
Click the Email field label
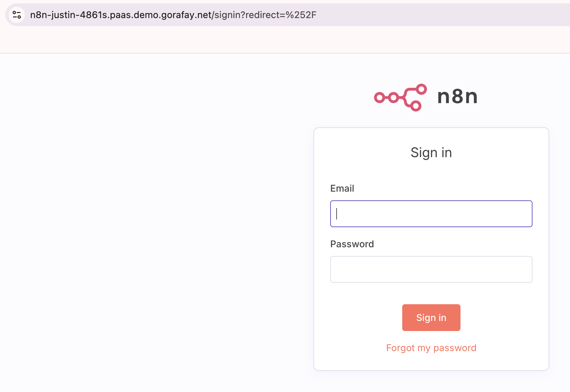342,188
